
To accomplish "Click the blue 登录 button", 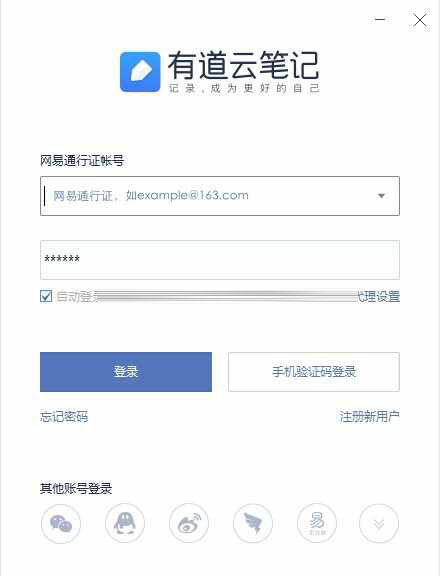I will (126, 372).
